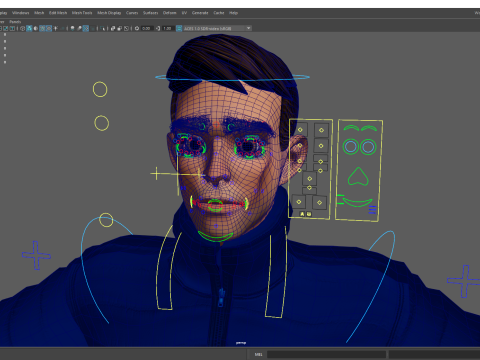The image size is (480, 360).
Task: Open the Panels menu in viewport
Action: tap(15, 22)
